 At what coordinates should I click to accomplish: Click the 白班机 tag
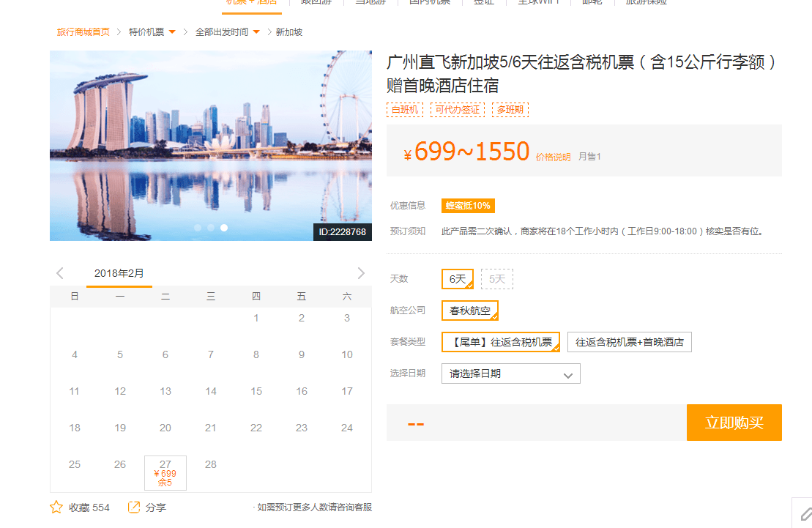tap(405, 110)
